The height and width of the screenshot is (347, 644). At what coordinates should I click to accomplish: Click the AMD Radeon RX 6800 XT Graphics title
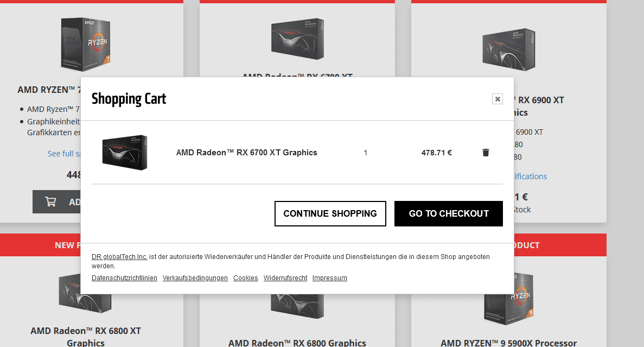coord(86,337)
